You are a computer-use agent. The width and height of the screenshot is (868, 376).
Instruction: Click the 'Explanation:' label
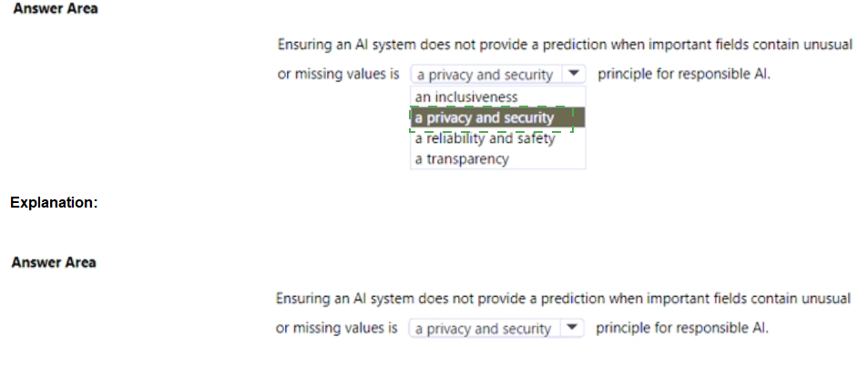[x=54, y=203]
